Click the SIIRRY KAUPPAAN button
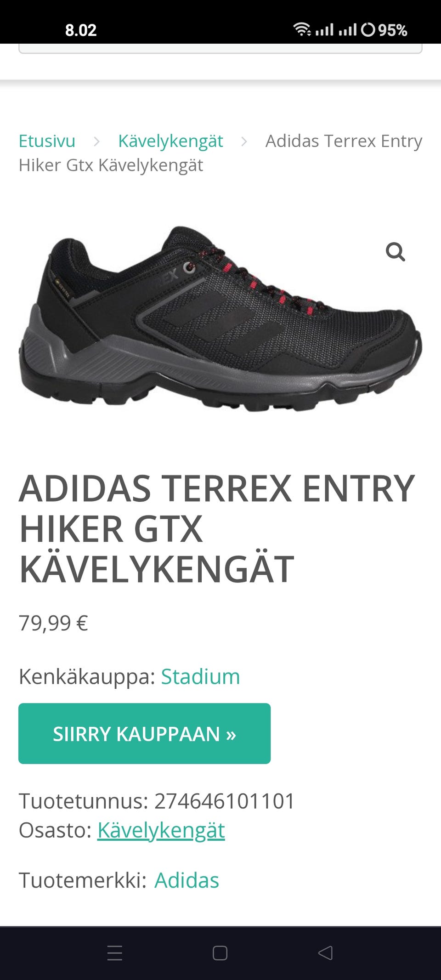441x980 pixels. (144, 733)
